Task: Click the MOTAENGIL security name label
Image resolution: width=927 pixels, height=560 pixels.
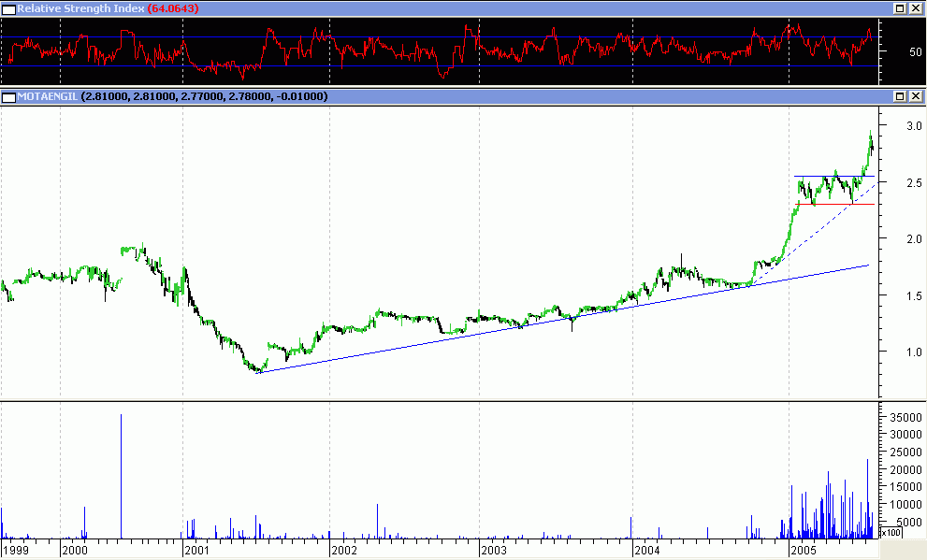Action: pyautogui.click(x=48, y=96)
